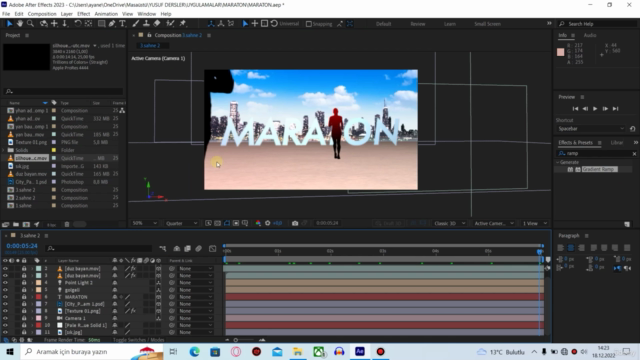The width and height of the screenshot is (640, 360).
Task: Select Gradient Ramp effect preset
Action: 599,169
